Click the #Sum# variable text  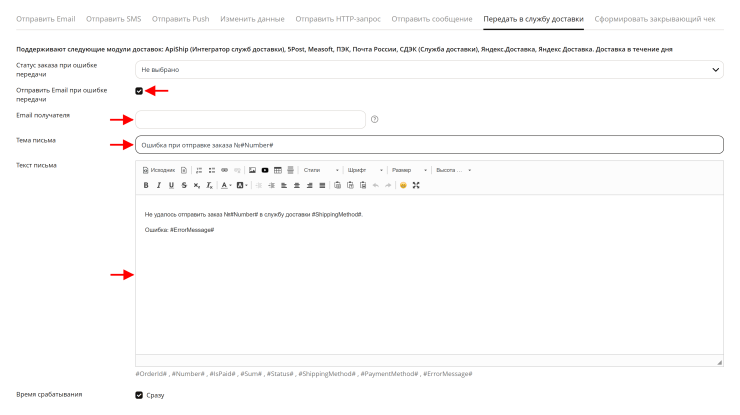[x=251, y=374]
